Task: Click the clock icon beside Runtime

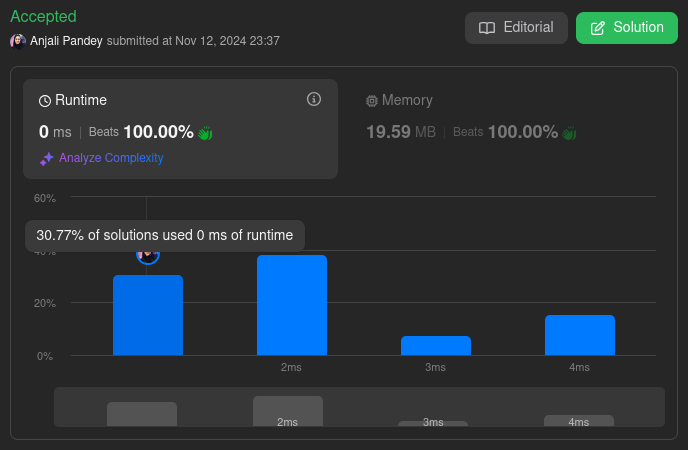Action: [x=45, y=101]
